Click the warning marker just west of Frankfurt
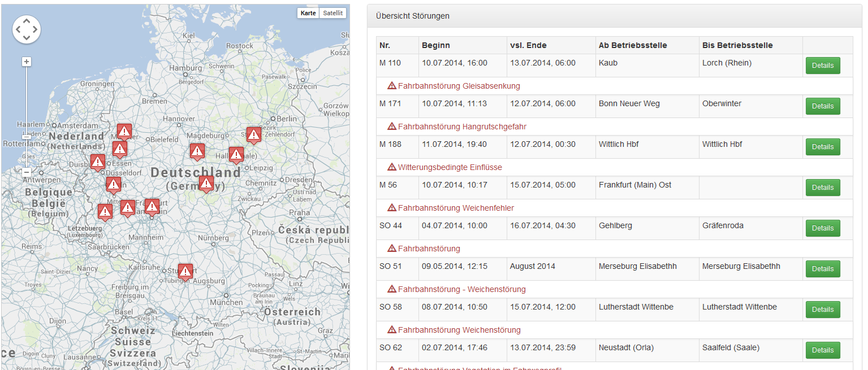The image size is (868, 370). (x=128, y=208)
